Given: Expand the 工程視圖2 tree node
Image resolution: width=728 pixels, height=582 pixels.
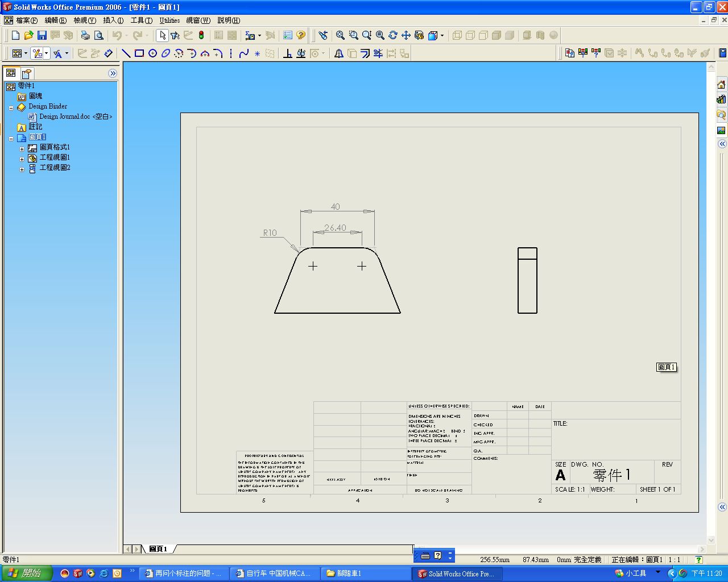Looking at the screenshot, I should point(22,169).
